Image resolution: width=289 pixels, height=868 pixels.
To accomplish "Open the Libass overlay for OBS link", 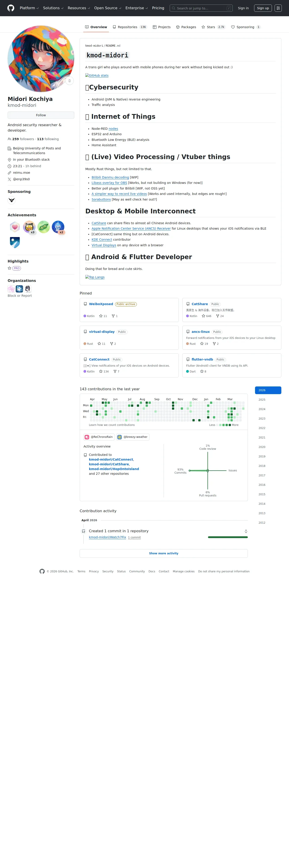I will [x=109, y=183].
